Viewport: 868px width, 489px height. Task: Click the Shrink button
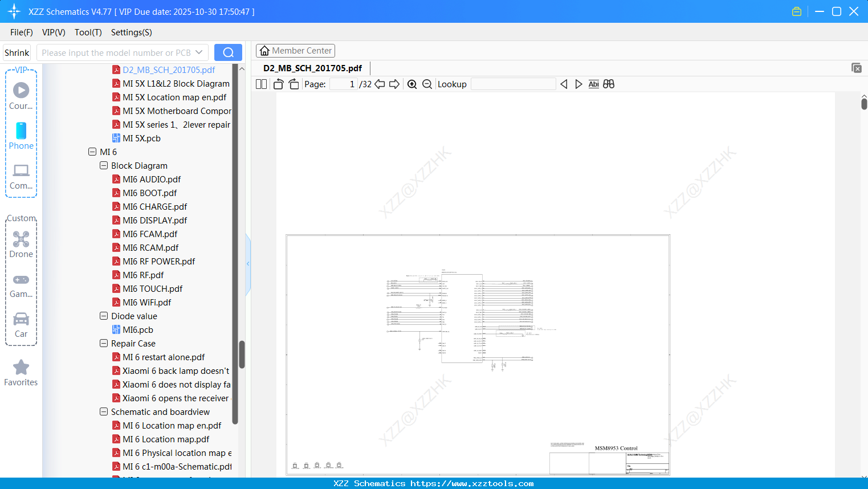(x=17, y=52)
